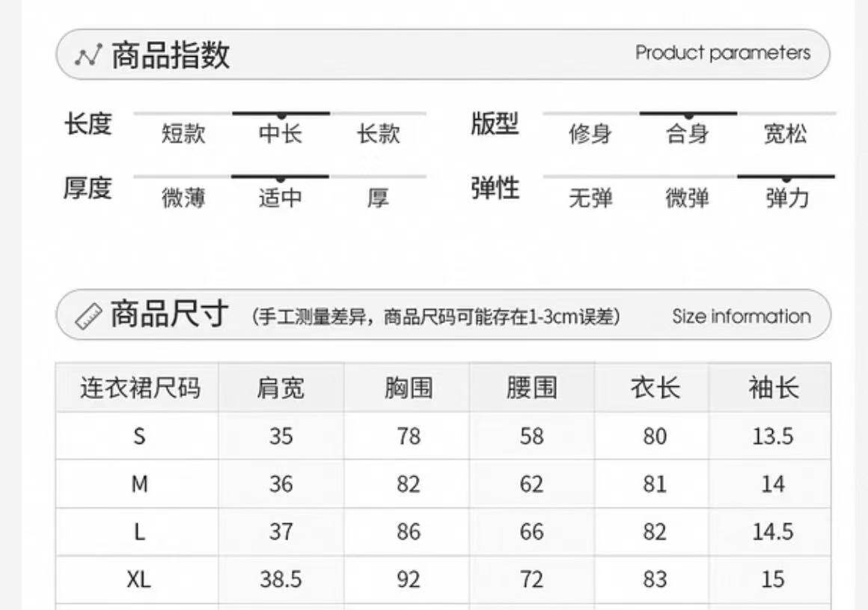Click 微弹 under 弹性
868x610 pixels.
coord(688,198)
